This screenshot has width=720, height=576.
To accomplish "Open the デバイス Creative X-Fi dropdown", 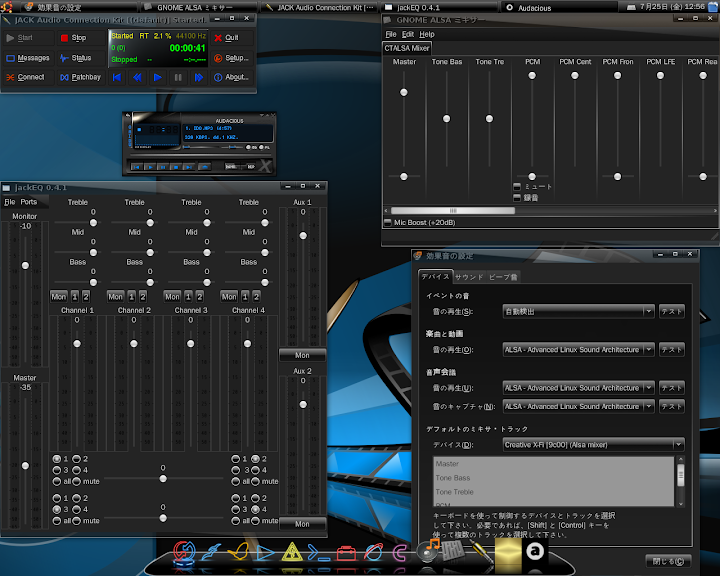I will [593, 444].
